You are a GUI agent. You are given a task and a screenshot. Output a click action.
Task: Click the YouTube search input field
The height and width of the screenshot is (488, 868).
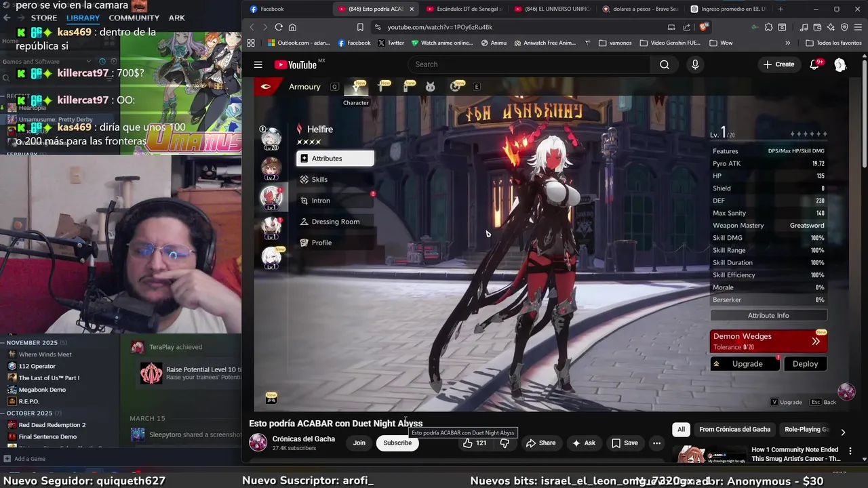pos(529,64)
